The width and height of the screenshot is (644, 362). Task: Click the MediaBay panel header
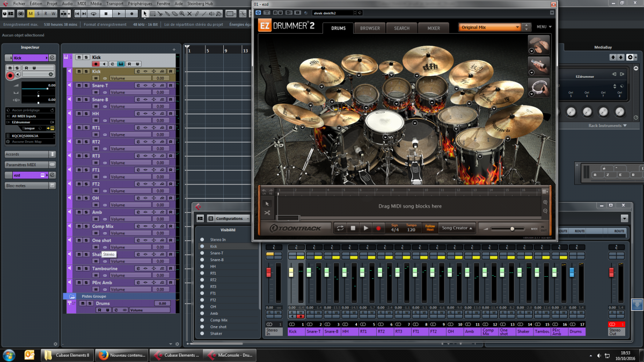pyautogui.click(x=603, y=47)
